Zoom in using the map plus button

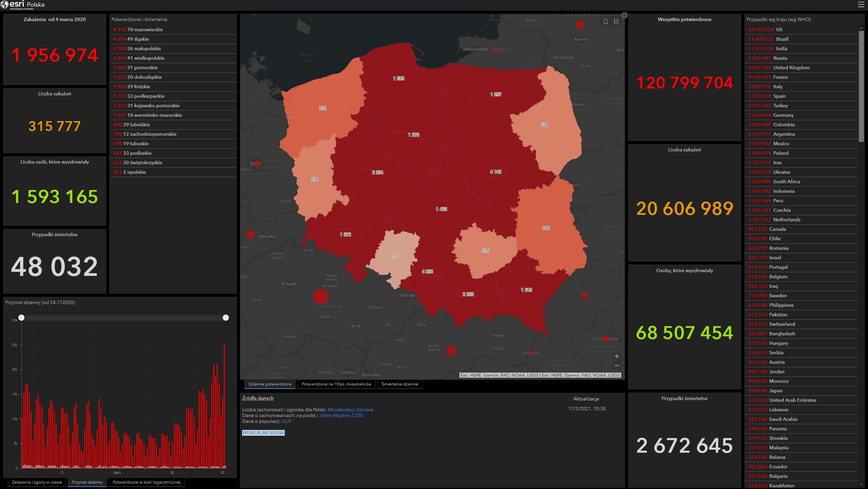point(617,356)
